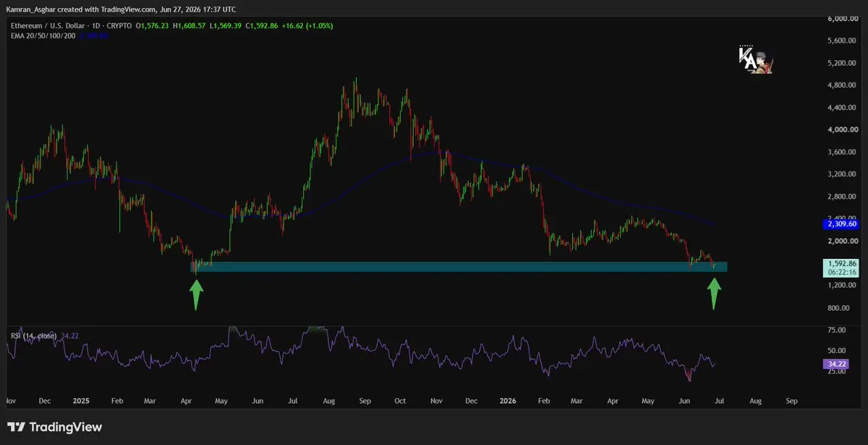Screen dimensions: 868x445
Task: Click the 5,200.00 price axis label
Action: (x=843, y=64)
